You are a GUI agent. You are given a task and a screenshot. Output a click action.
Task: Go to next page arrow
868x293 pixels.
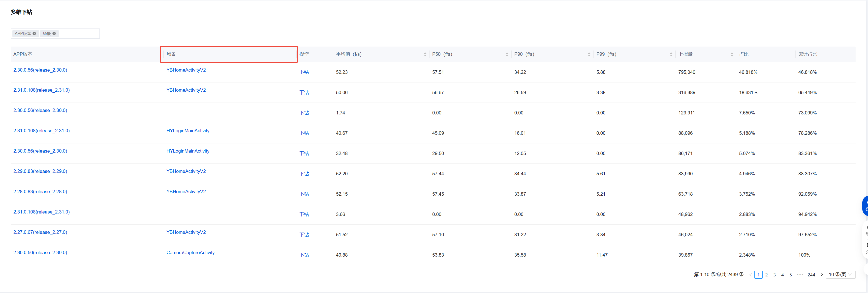821,275
